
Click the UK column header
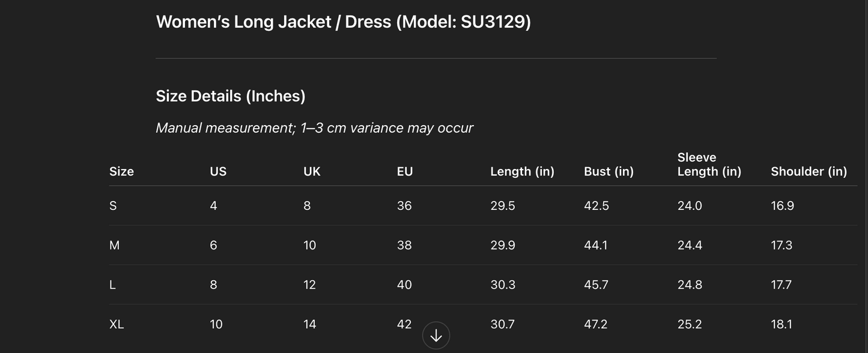coord(312,170)
